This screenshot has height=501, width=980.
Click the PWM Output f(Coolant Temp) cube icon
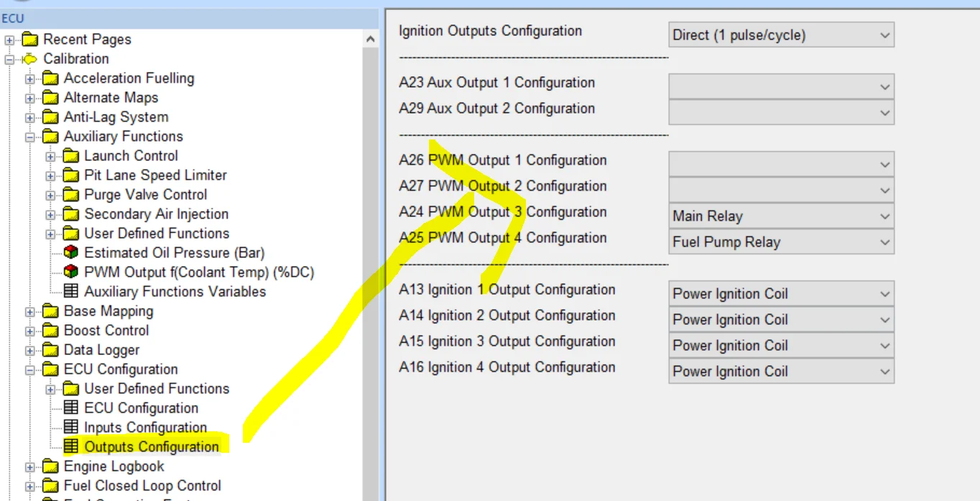coord(70,272)
